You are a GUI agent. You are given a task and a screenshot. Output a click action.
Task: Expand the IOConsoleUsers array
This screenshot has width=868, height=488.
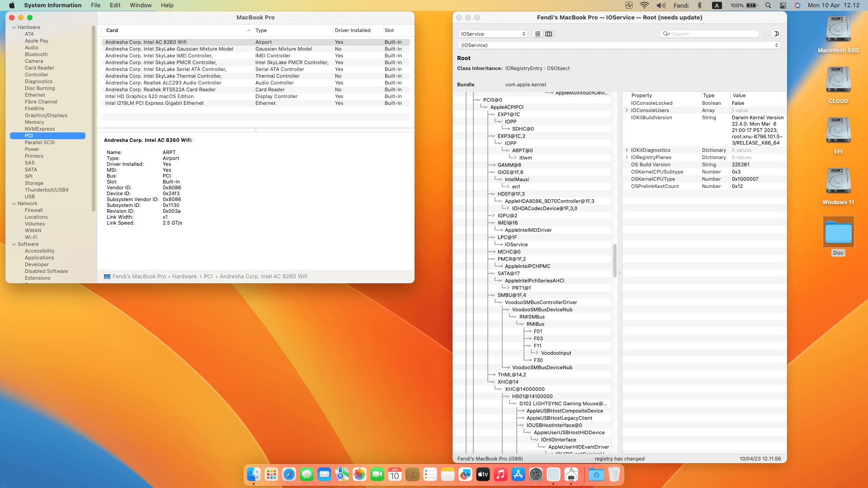627,110
